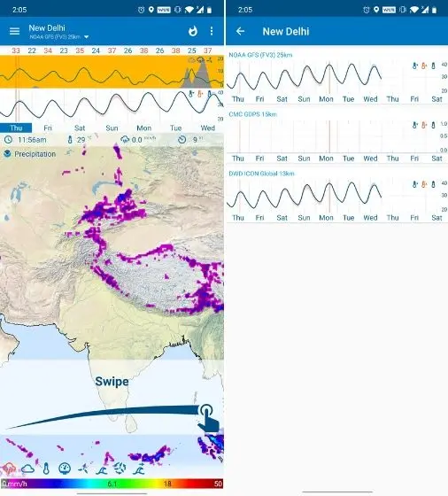Switch to the Wed day tab

(x=208, y=128)
